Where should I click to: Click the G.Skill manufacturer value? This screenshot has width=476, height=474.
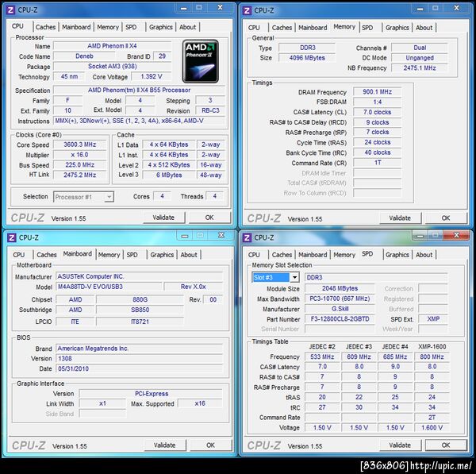(340, 309)
